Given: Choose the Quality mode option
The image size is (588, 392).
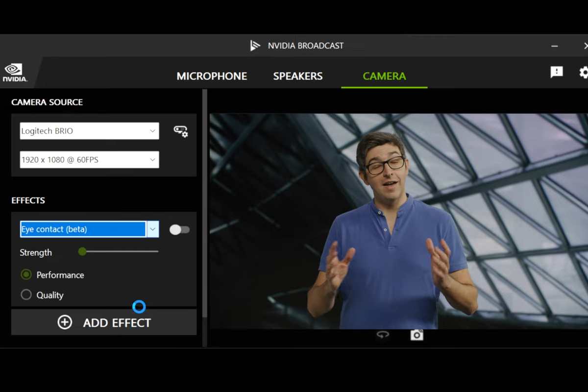Looking at the screenshot, I should tap(26, 295).
